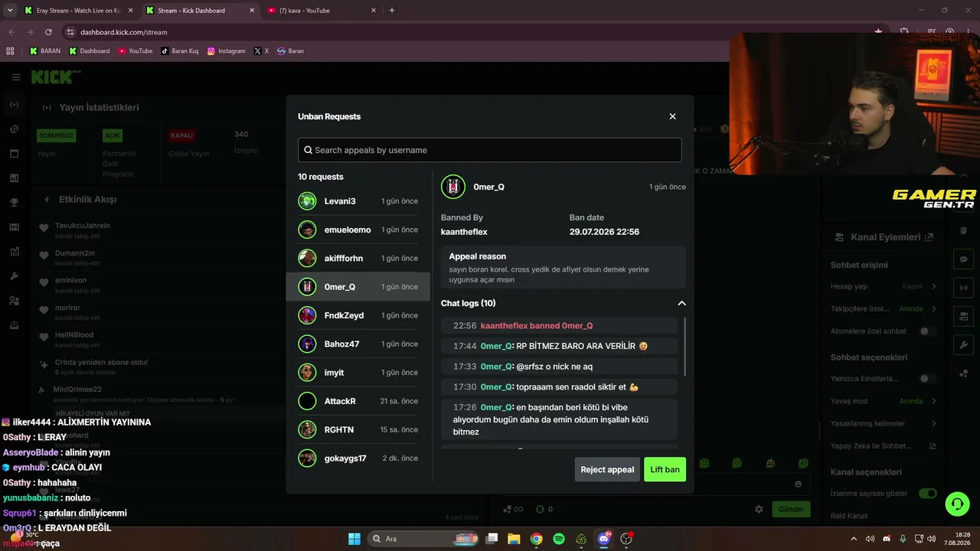Open the Baran Kuş TikTok bookmark
This screenshot has height=551, width=980.
click(x=179, y=51)
